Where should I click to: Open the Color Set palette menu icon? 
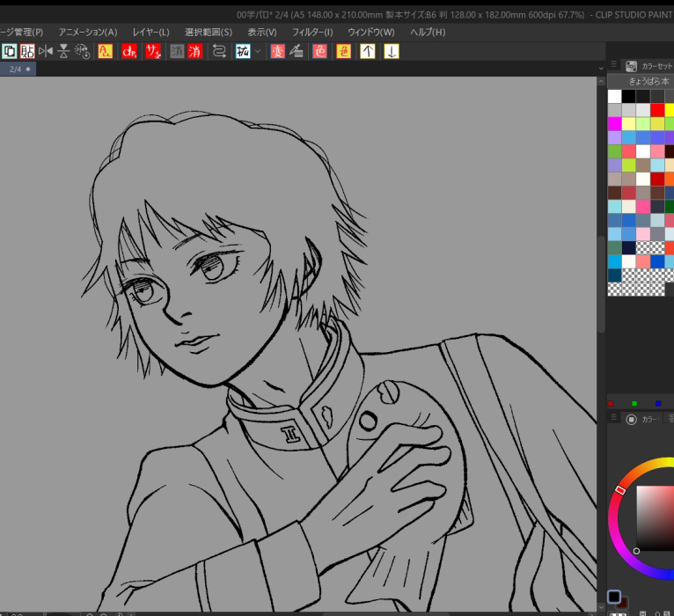(614, 64)
